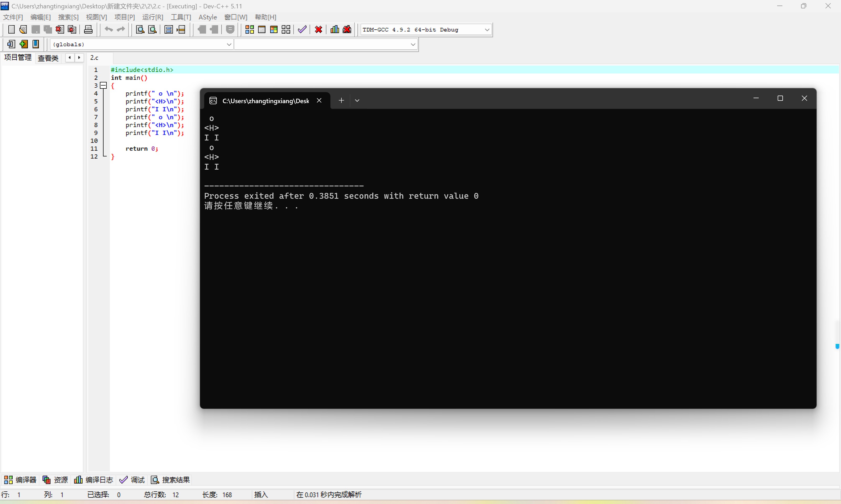The height and width of the screenshot is (504, 841).
Task: Click the Find magnifier toolbar icon
Action: click(140, 30)
